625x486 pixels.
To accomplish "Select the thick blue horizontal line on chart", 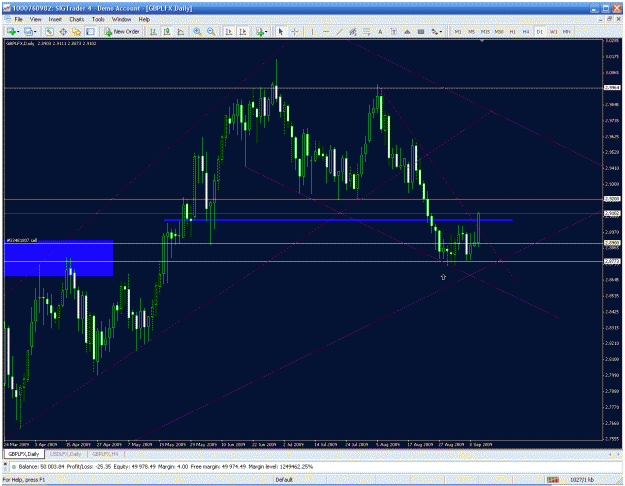I will click(338, 220).
